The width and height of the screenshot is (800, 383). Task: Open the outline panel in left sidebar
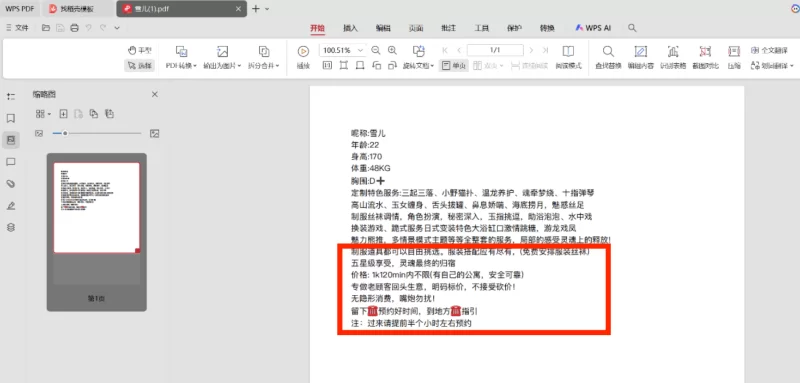coord(11,96)
